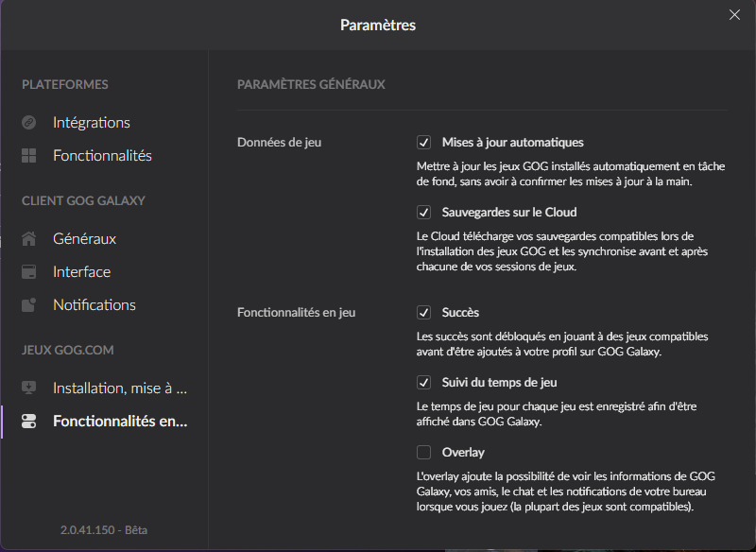Enable the Overlay checkbox
This screenshot has width=756, height=552.
[423, 452]
